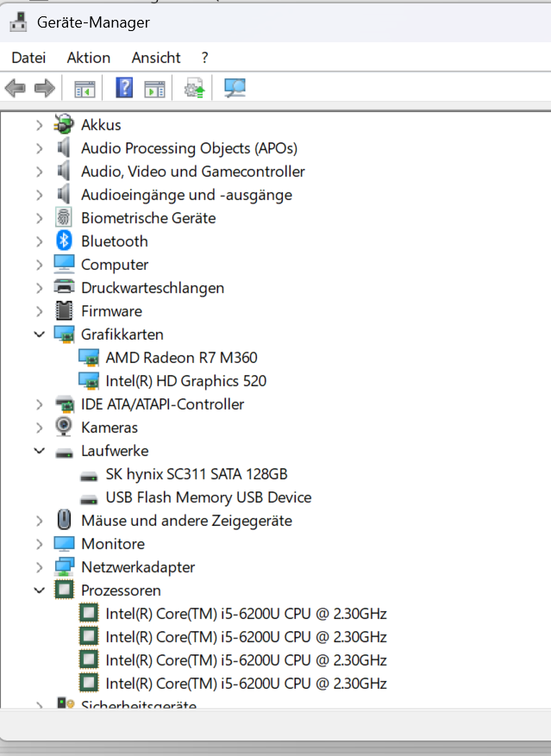Expand the Akkus node
551x756 pixels.
tap(39, 125)
